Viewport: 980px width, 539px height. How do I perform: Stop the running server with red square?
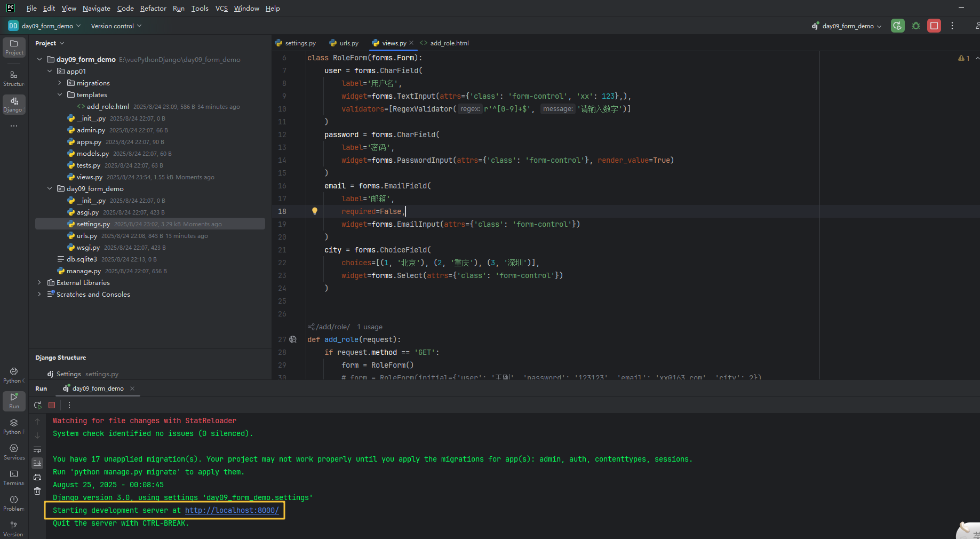[934, 26]
